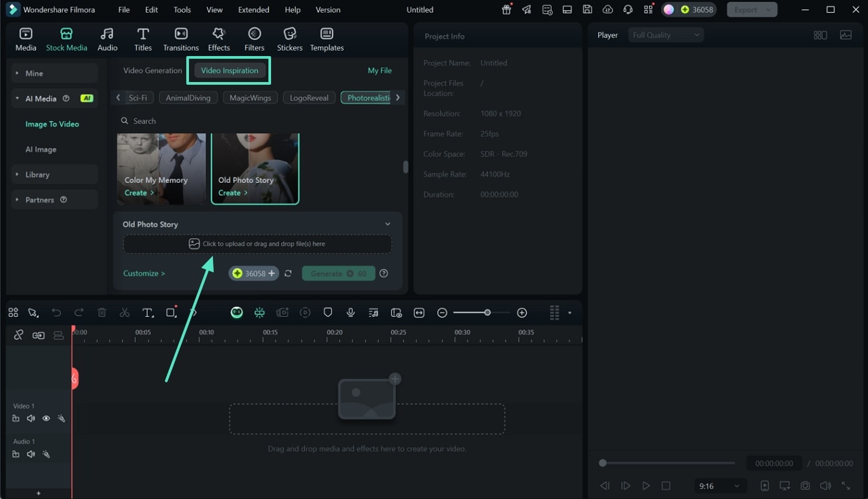The image size is (868, 499).
Task: Select the text tool in timeline toolbar
Action: (148, 312)
